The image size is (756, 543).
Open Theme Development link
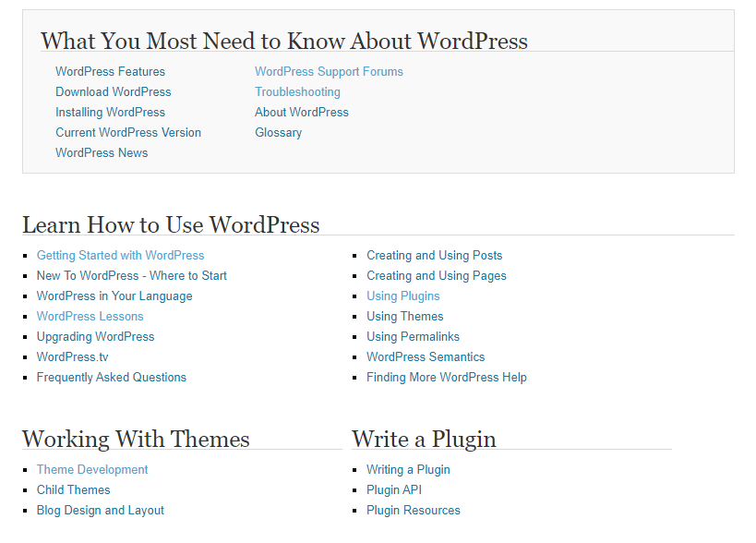click(x=92, y=469)
